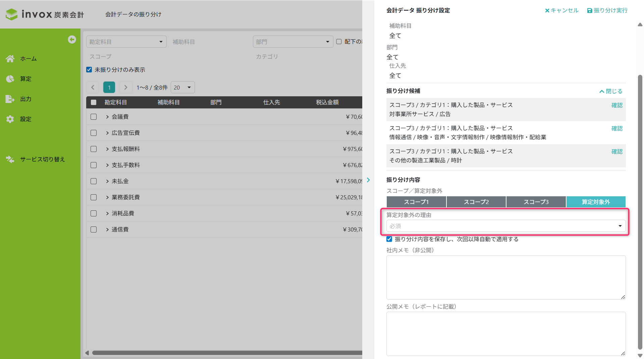The width and height of the screenshot is (644, 359).
Task: Toggle select-all checkbox in table header
Action: [94, 103]
